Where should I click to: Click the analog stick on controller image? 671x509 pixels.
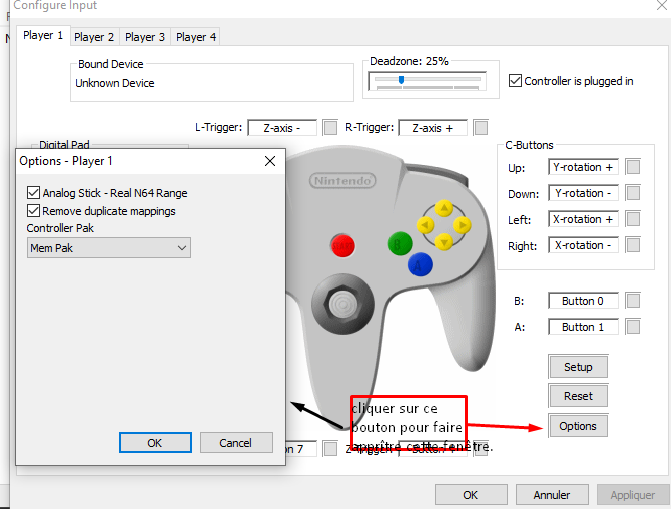point(343,305)
